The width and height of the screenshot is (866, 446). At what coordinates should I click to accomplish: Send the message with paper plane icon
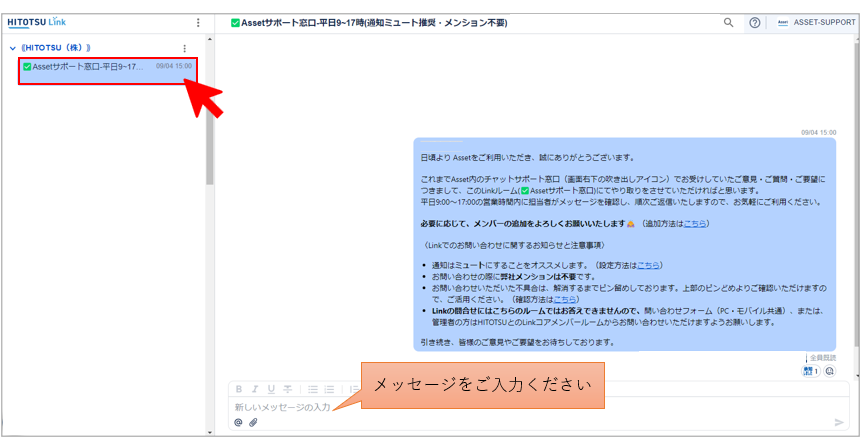(x=839, y=422)
